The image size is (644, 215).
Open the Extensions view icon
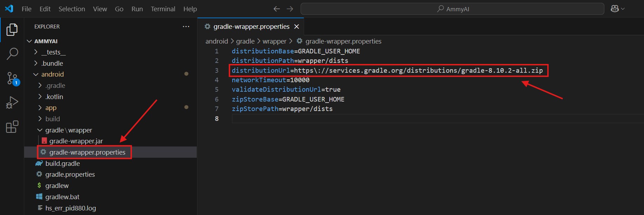[12, 127]
